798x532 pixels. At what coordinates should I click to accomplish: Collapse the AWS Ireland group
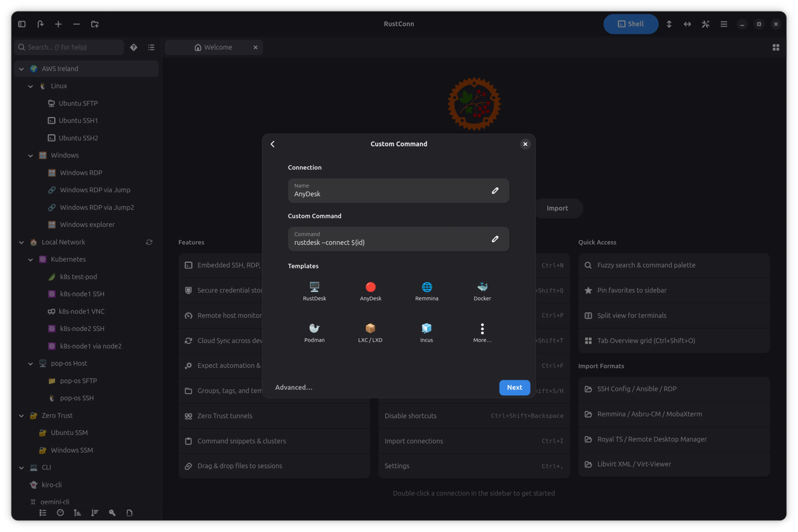click(x=21, y=69)
